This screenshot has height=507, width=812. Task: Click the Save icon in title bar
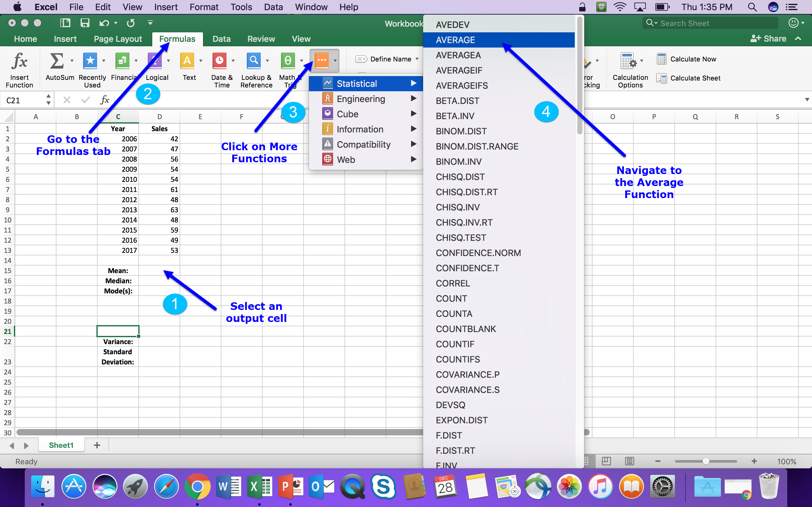85,23
